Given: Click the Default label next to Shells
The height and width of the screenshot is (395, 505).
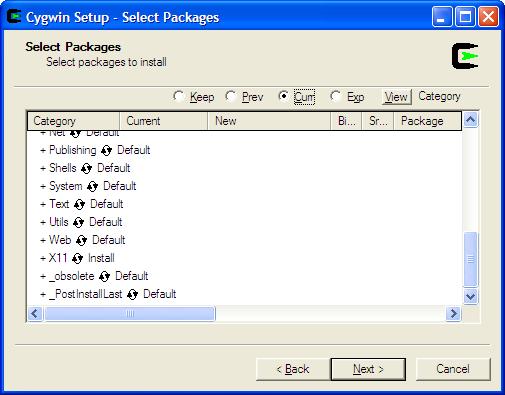Looking at the screenshot, I should click(x=114, y=168).
